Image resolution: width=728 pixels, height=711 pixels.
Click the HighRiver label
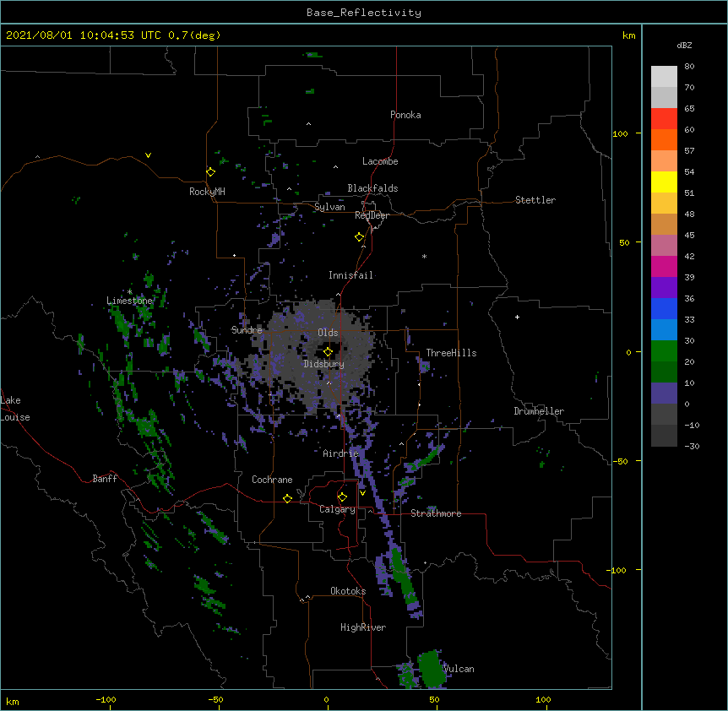coord(363,627)
